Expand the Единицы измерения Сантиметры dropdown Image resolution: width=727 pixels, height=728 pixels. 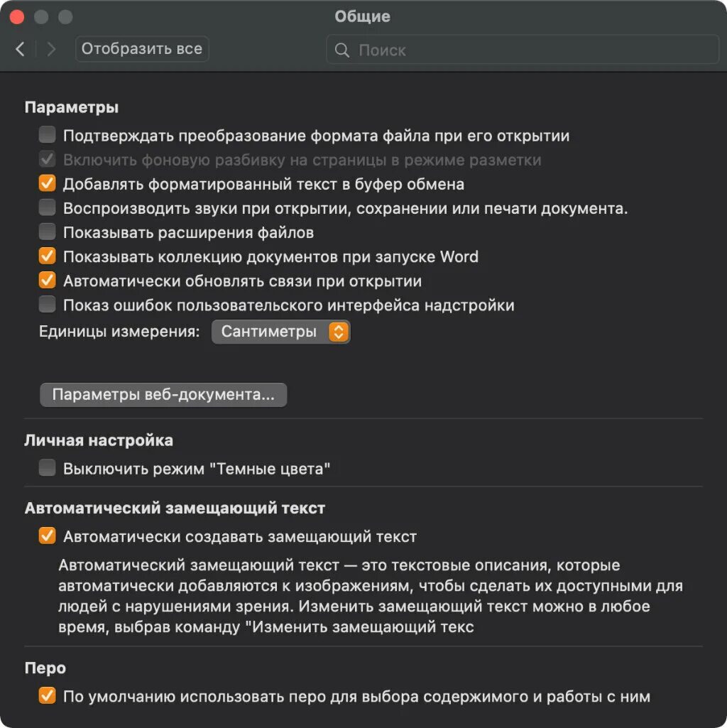coord(281,332)
